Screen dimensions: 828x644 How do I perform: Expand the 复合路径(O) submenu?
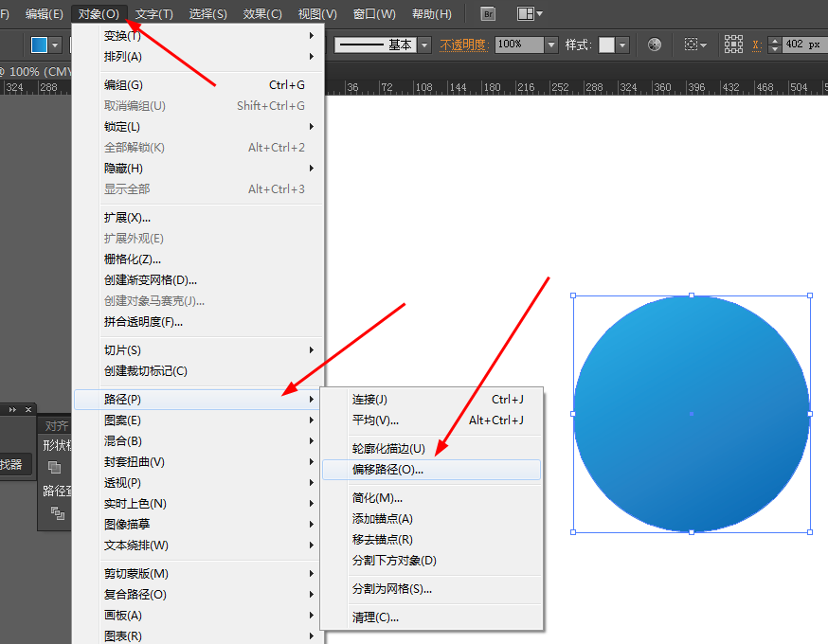coord(198,595)
